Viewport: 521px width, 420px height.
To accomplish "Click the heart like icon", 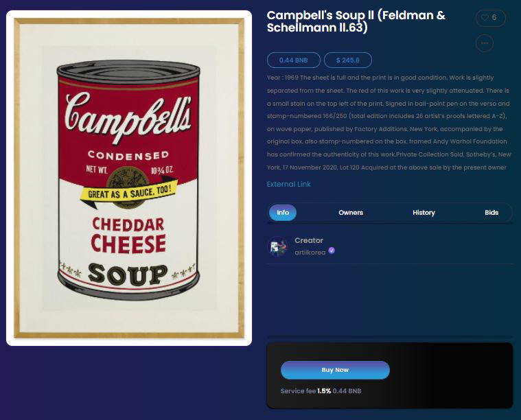I will 485,18.
